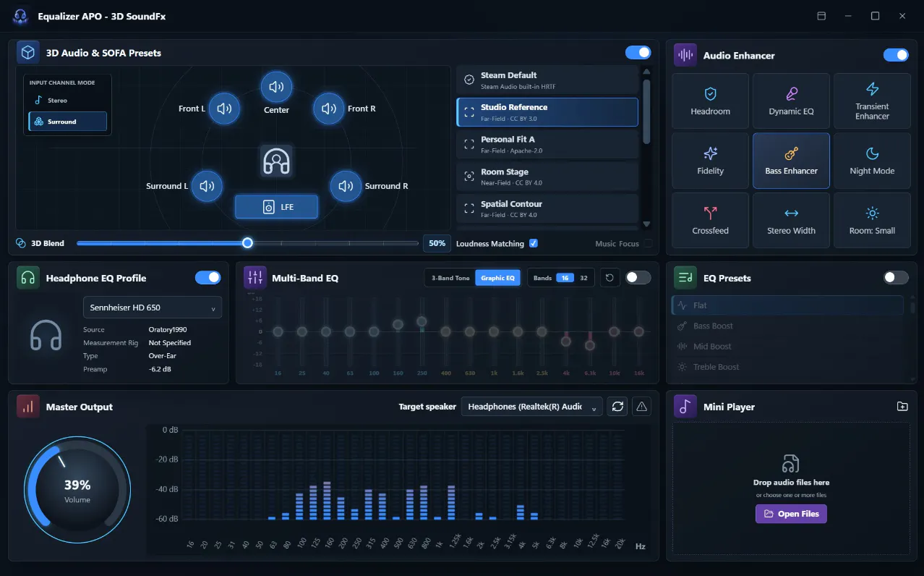Screen dimensions: 924x576
Task: Select Studio Reference SOFA preset
Action: point(547,112)
